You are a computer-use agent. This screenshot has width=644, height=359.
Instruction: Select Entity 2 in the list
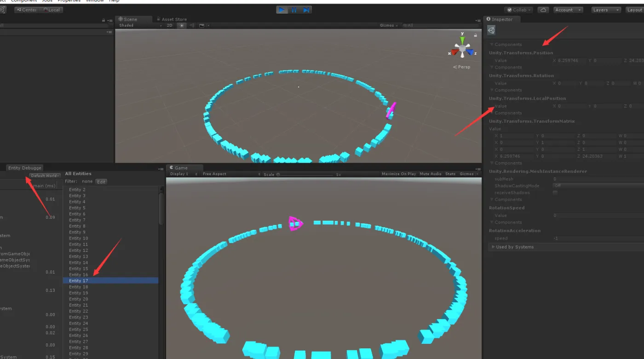pyautogui.click(x=110, y=189)
